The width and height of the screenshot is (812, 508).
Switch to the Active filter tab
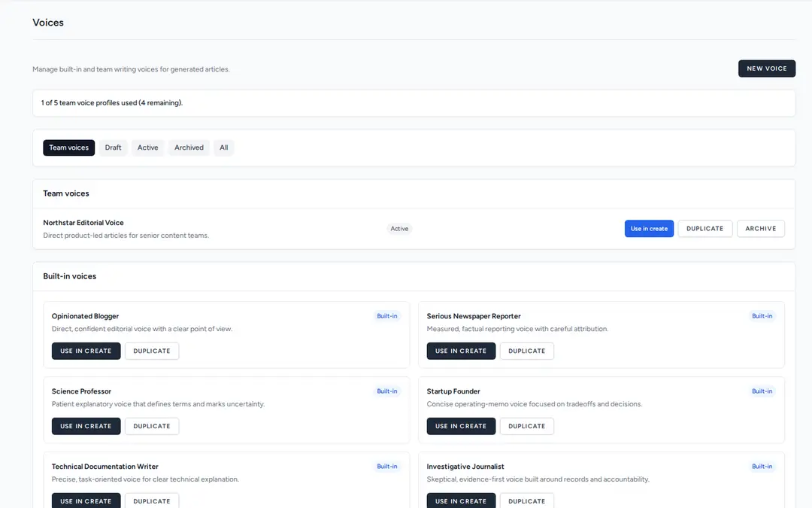pyautogui.click(x=147, y=148)
